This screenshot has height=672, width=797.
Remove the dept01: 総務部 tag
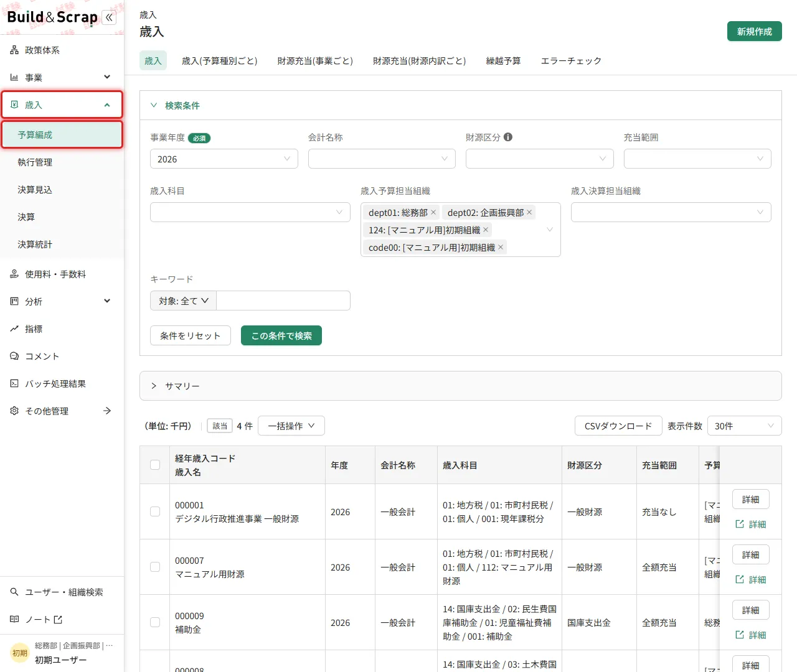[433, 213]
